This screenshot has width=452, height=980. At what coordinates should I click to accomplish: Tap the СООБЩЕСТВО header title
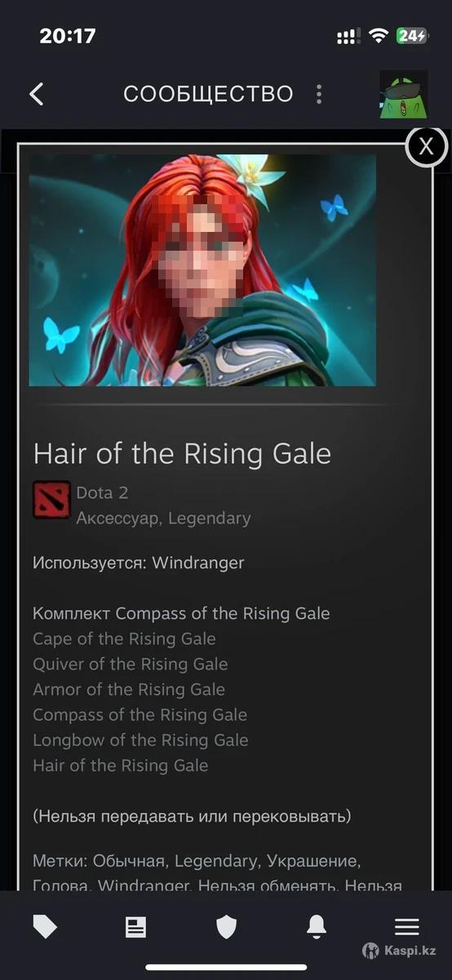[208, 94]
